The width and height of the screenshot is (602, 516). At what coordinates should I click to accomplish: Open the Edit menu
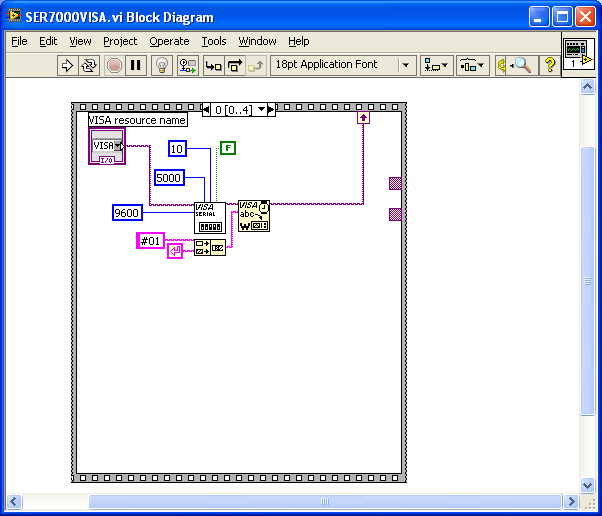point(48,41)
